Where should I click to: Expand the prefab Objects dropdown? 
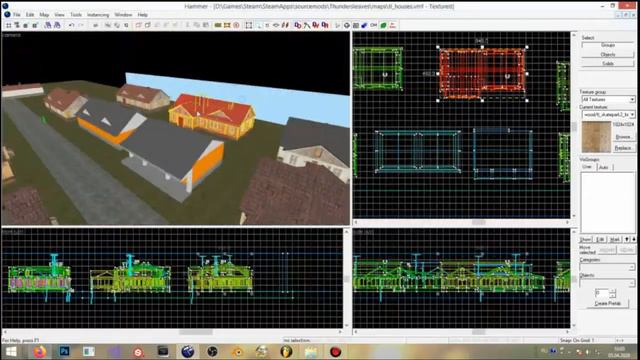point(632,283)
